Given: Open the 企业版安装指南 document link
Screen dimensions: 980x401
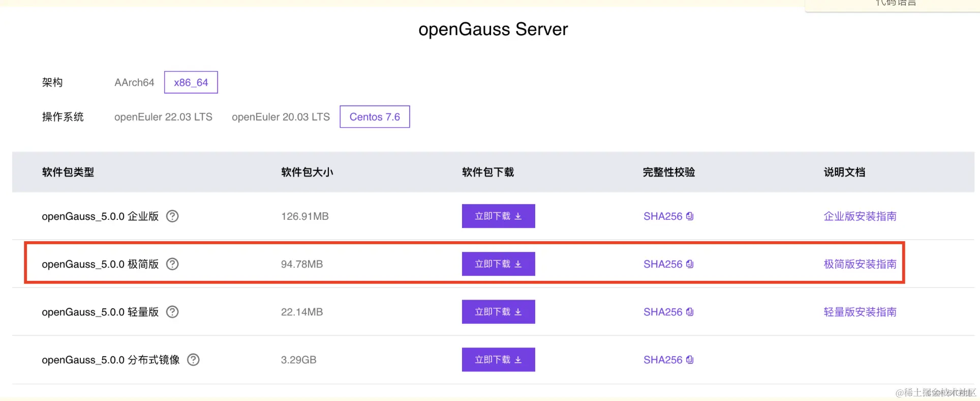Looking at the screenshot, I should tap(860, 216).
